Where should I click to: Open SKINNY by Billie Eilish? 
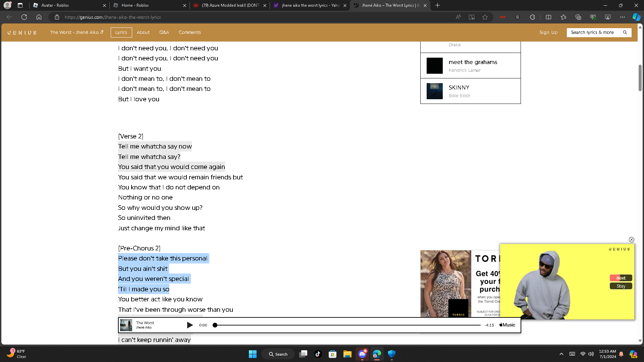[470, 91]
